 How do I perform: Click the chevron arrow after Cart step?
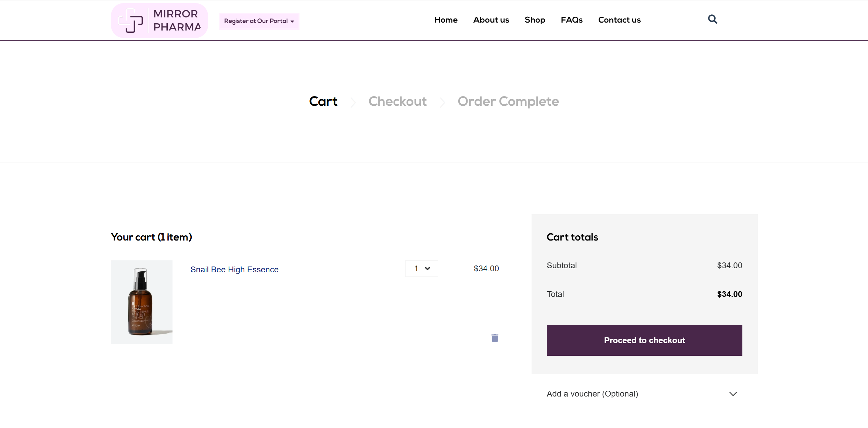coord(353,102)
